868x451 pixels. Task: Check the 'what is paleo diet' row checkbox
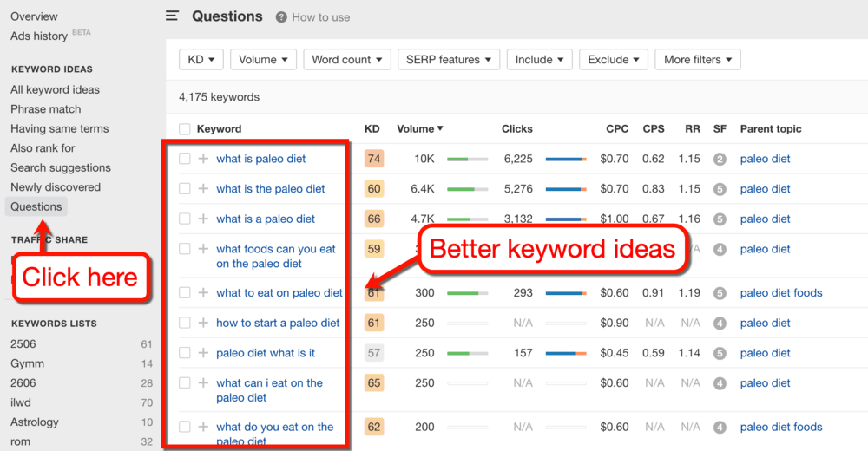[x=184, y=159]
